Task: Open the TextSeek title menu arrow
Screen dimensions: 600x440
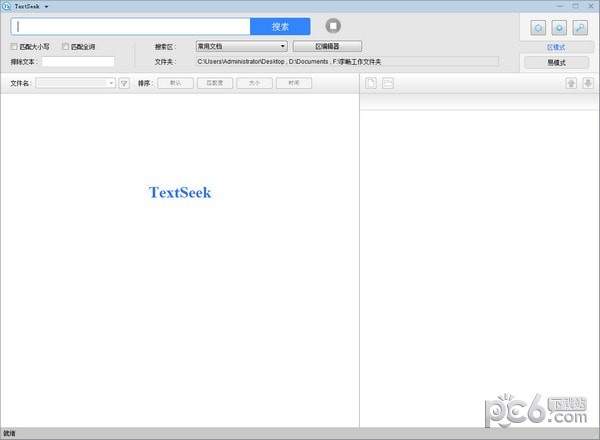Action: pyautogui.click(x=46, y=6)
